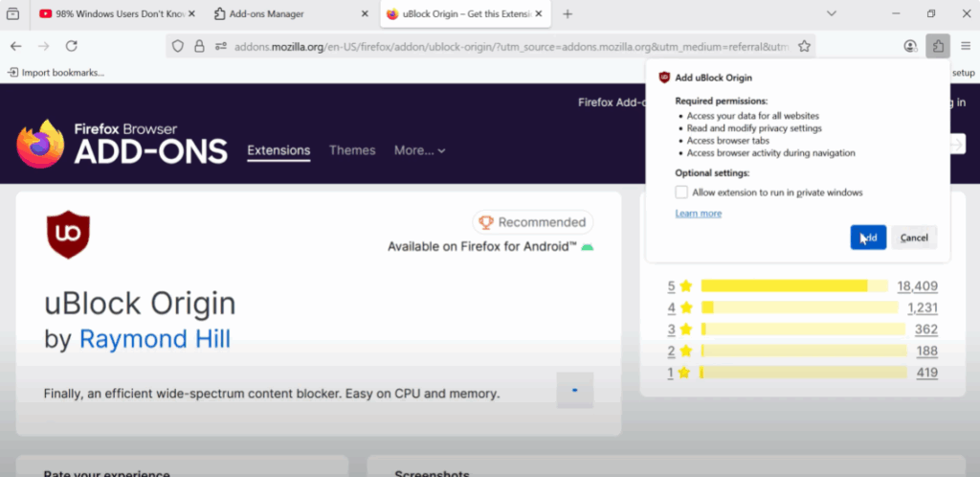Switch to the Add-ons Manager tab

[x=291, y=13]
